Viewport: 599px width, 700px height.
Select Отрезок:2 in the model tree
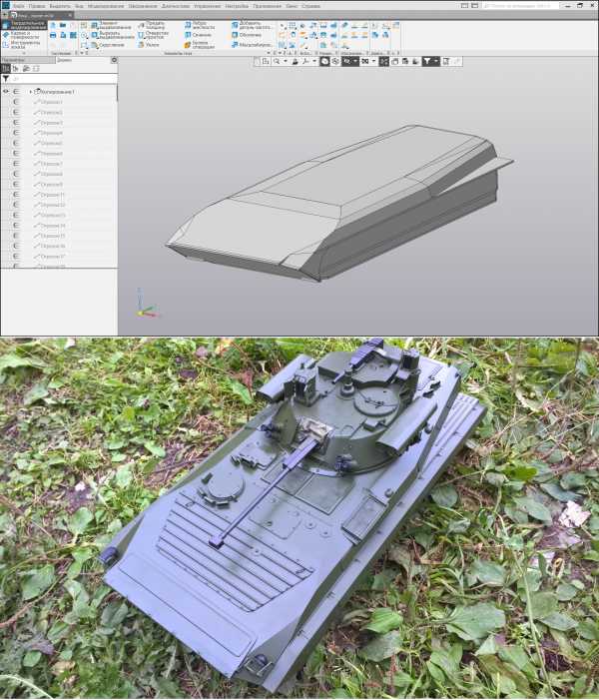[x=51, y=112]
